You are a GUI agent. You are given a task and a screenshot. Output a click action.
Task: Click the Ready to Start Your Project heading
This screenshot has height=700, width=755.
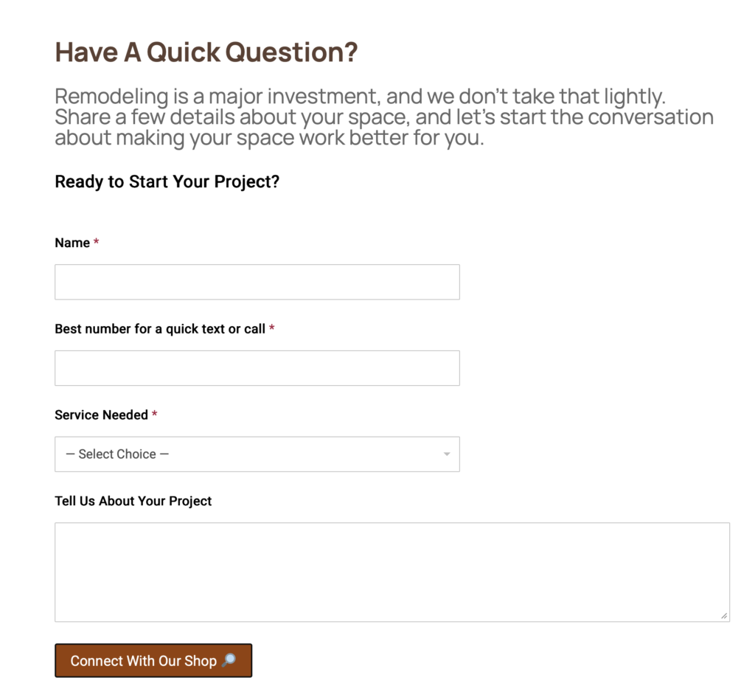[x=166, y=181]
